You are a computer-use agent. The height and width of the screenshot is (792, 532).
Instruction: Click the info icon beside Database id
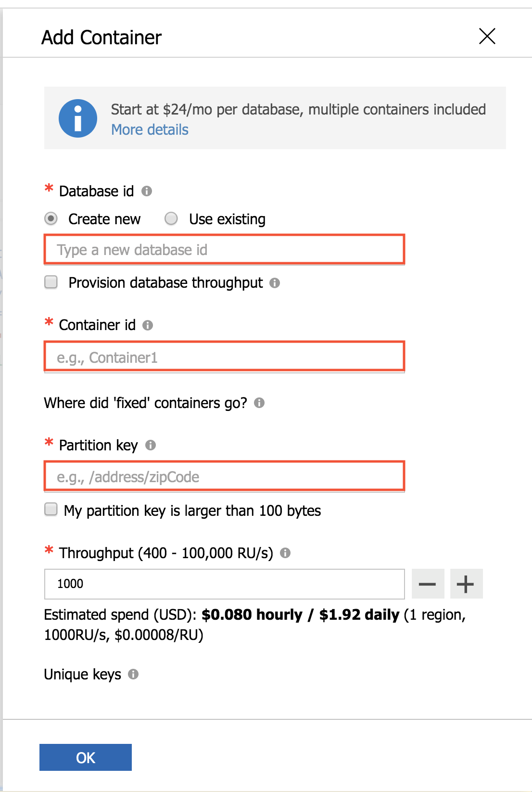(x=147, y=191)
